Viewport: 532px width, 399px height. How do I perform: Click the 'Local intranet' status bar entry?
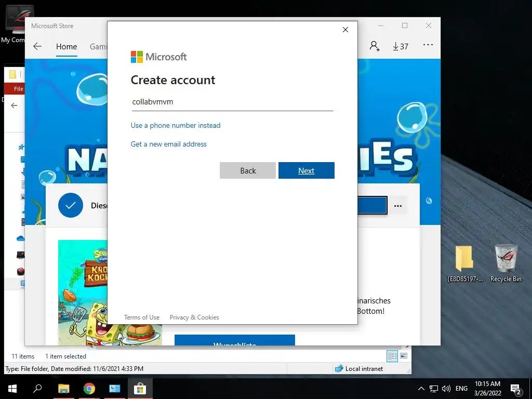(359, 369)
